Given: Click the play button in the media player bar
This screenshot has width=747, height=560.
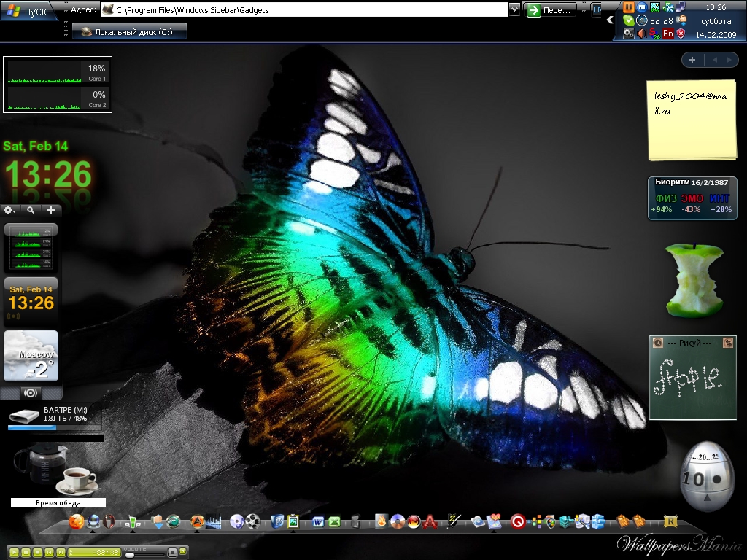Looking at the screenshot, I should pyautogui.click(x=14, y=552).
